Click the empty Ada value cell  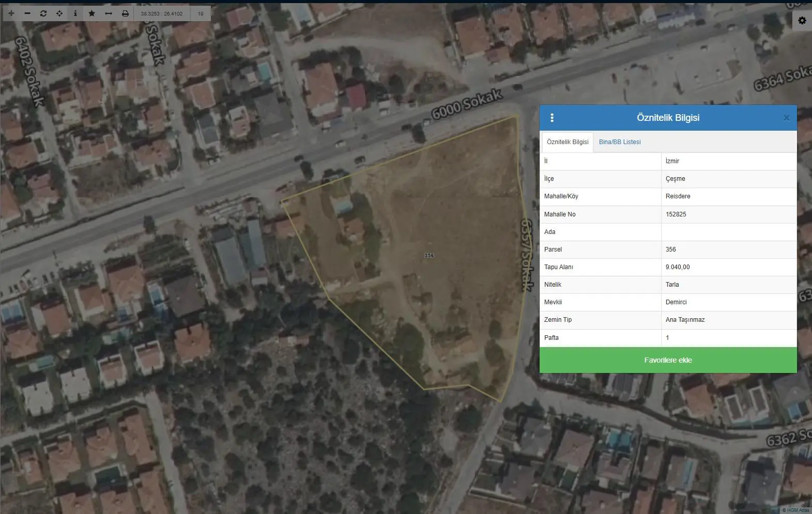729,232
